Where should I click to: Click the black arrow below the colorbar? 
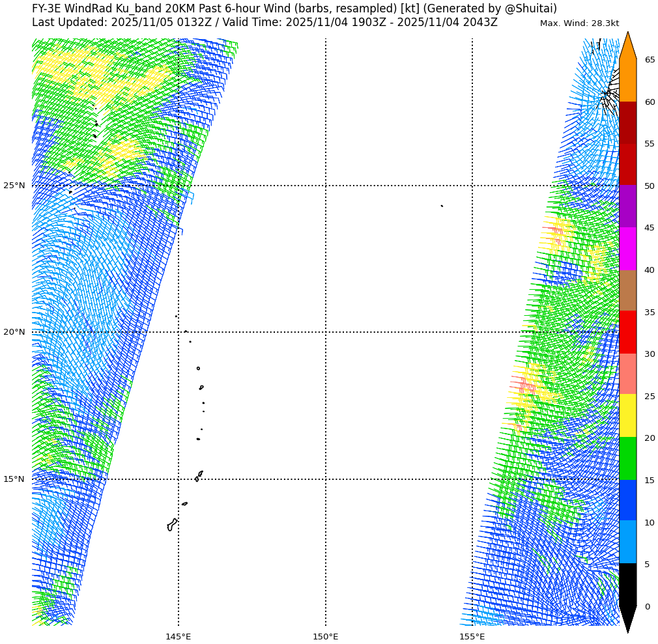(627, 617)
